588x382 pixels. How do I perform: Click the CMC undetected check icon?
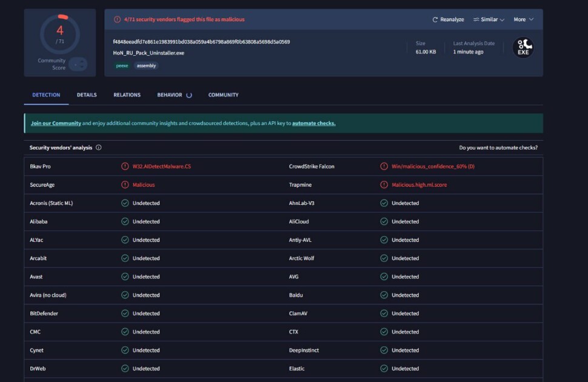point(125,332)
